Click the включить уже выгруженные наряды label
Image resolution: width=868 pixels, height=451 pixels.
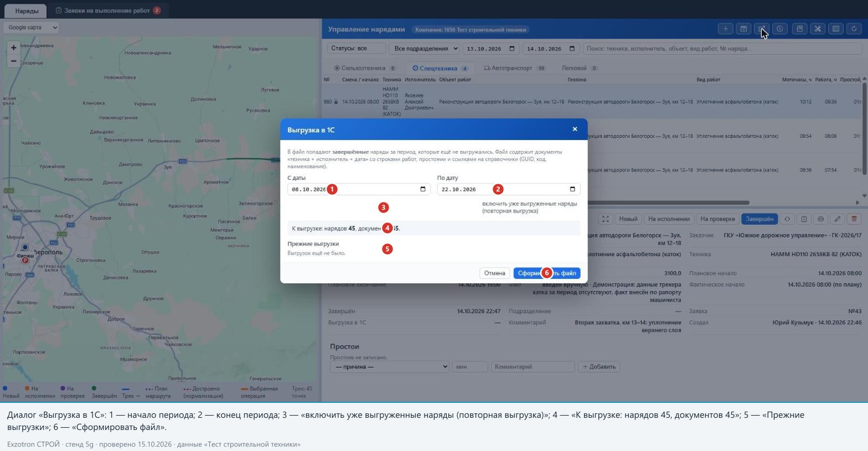click(x=529, y=207)
